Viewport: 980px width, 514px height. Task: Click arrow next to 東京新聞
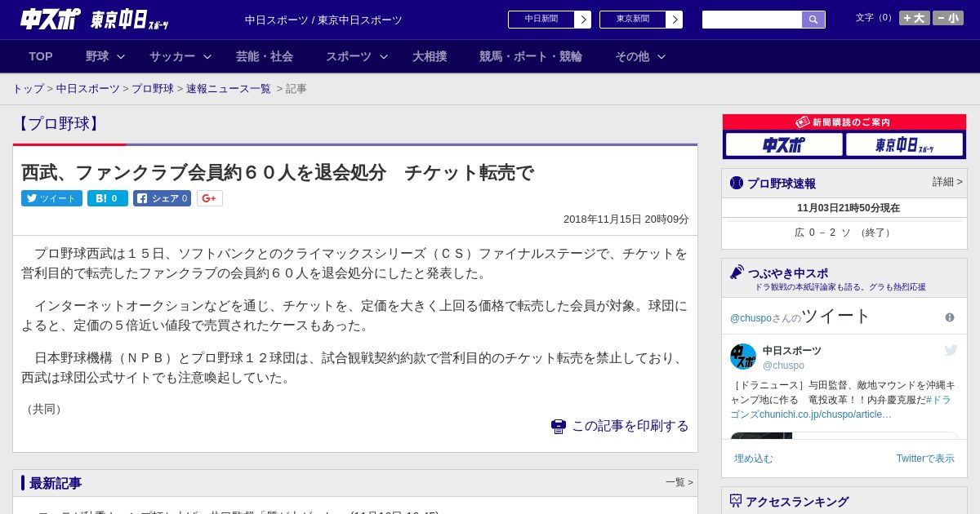[x=674, y=20]
